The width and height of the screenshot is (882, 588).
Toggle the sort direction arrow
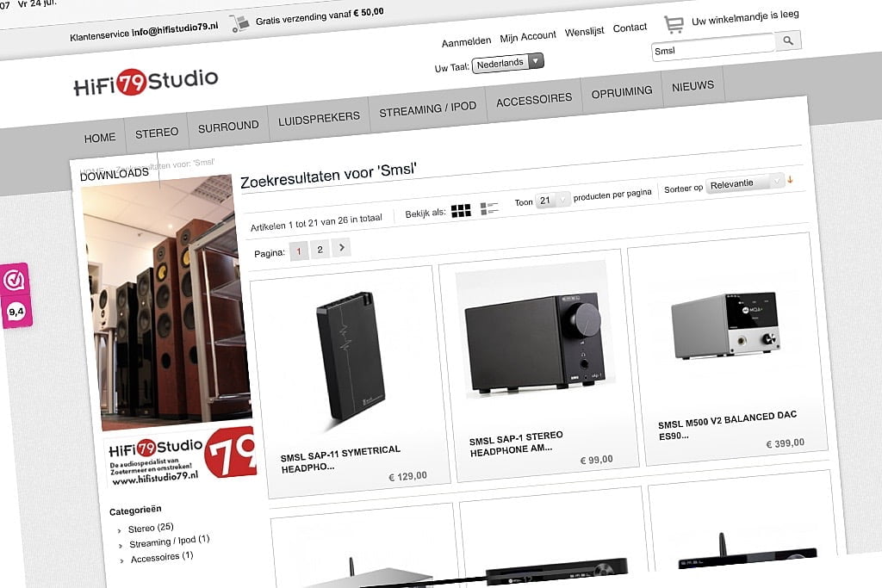click(x=790, y=179)
